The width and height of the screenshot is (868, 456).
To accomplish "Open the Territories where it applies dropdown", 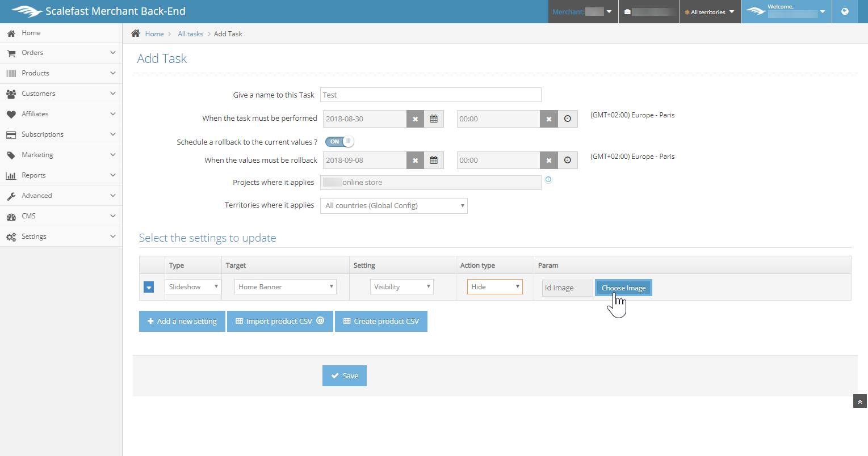I will (394, 206).
